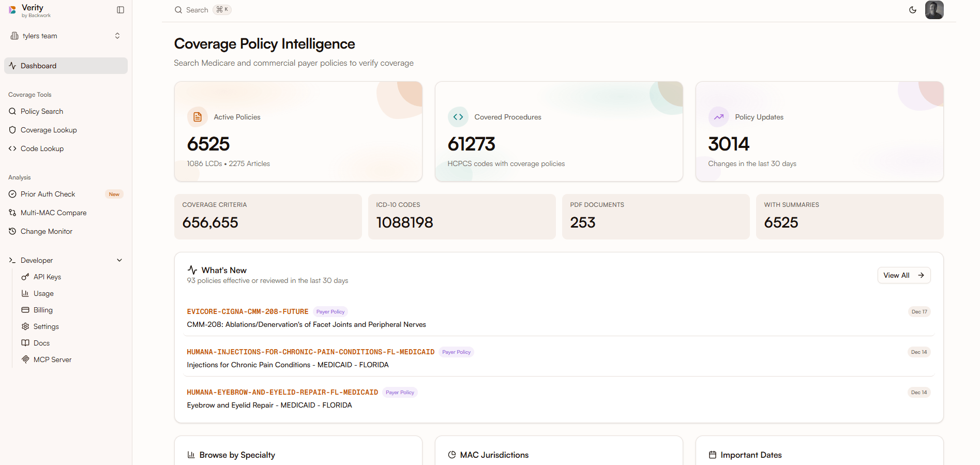
Task: Click the Billing card icon
Action: (25, 310)
